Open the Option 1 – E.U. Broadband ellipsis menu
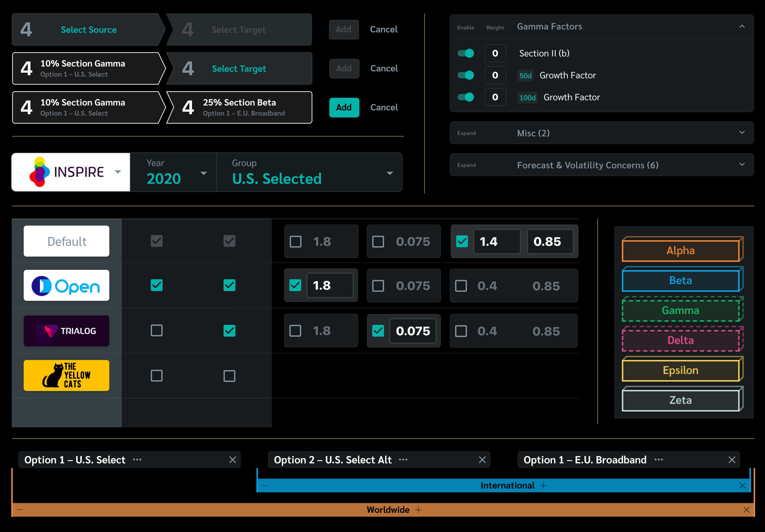 (x=658, y=460)
